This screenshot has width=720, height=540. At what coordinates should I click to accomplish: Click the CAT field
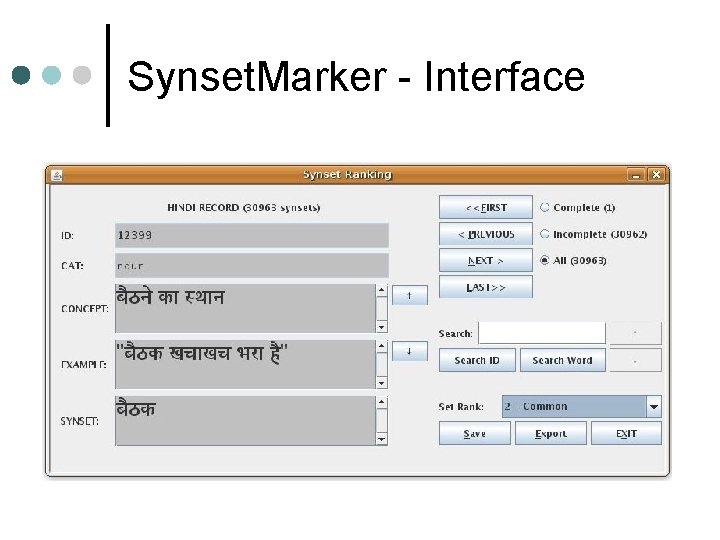pyautogui.click(x=252, y=265)
